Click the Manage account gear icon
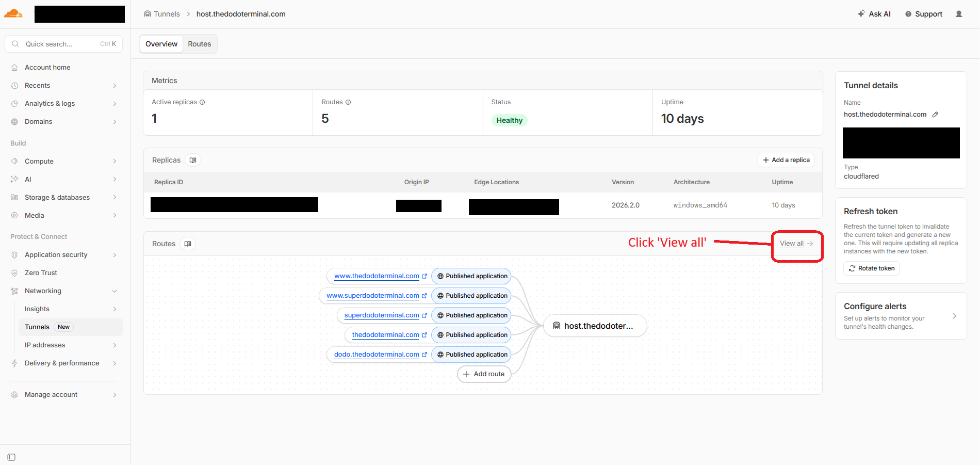The height and width of the screenshot is (465, 980). point(14,395)
